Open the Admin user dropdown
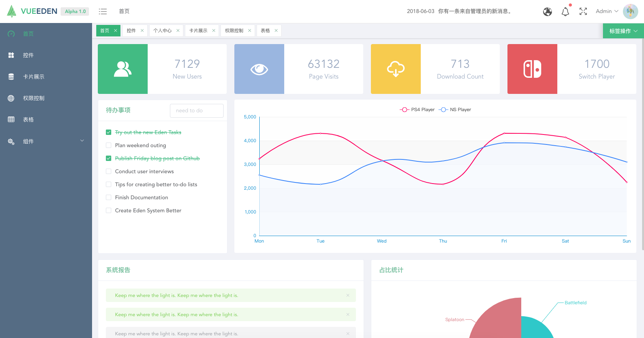644x338 pixels. tap(607, 11)
